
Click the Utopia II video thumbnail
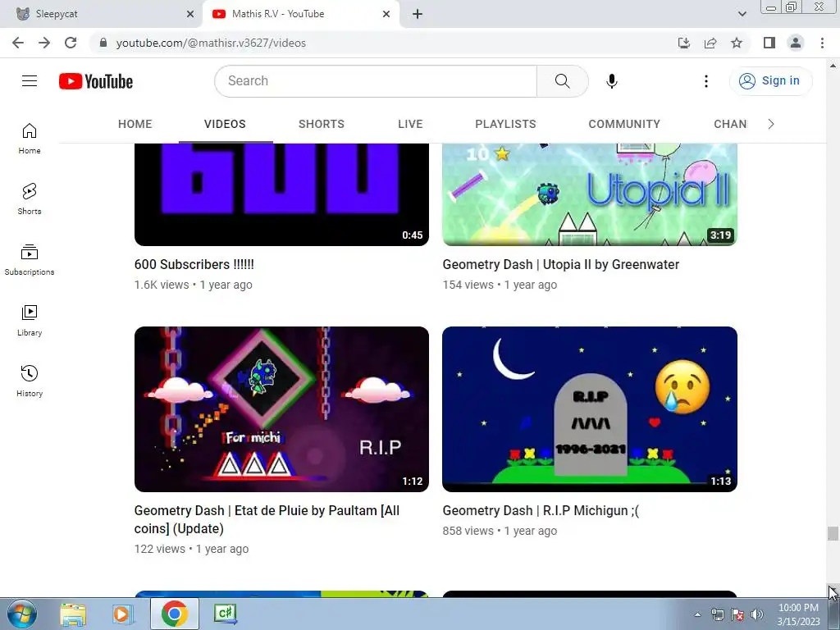pyautogui.click(x=590, y=194)
